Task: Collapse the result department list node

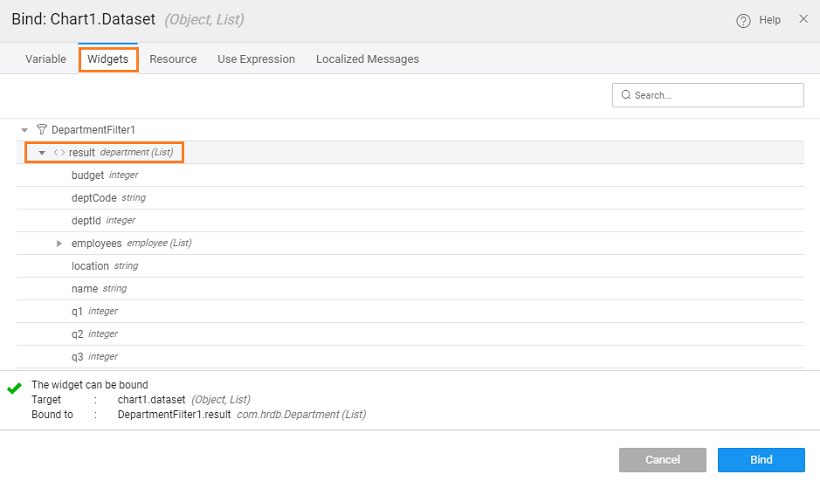Action: tap(42, 153)
